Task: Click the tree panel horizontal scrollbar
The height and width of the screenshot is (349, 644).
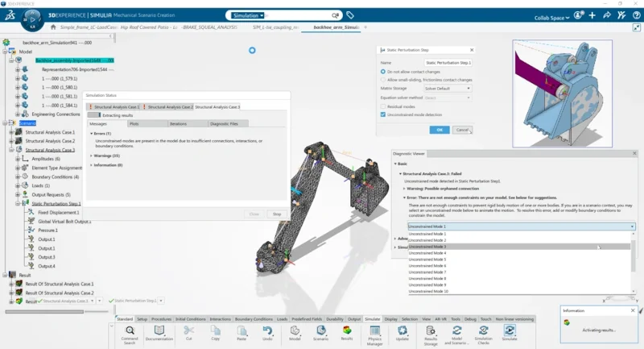Action: [44, 312]
